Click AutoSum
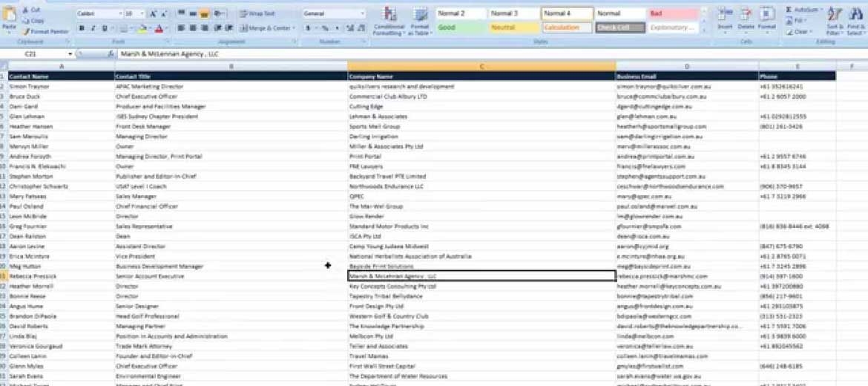The image size is (868, 386). (803, 10)
